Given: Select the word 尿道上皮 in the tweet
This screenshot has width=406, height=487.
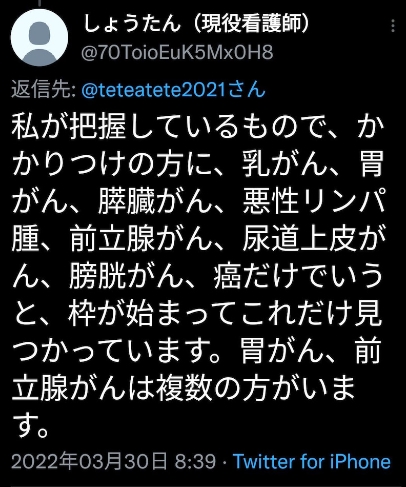Looking at the screenshot, I should pyautogui.click(x=299, y=238).
